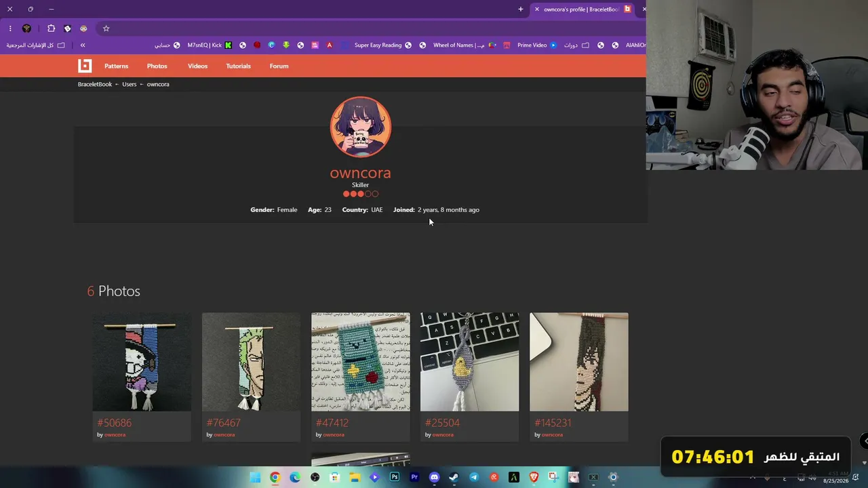Expand the bookmarks overflow chevron
The width and height of the screenshot is (868, 488).
[x=83, y=45]
